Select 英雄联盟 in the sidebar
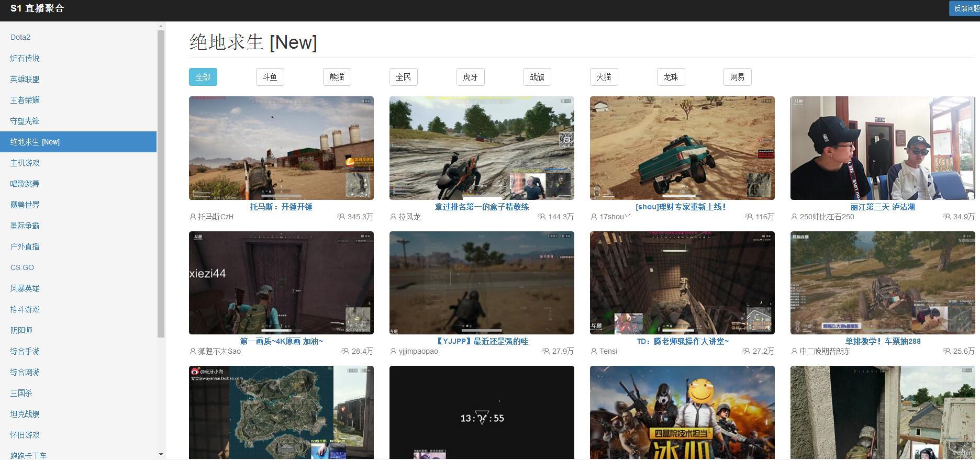This screenshot has height=460, width=980. click(x=25, y=79)
